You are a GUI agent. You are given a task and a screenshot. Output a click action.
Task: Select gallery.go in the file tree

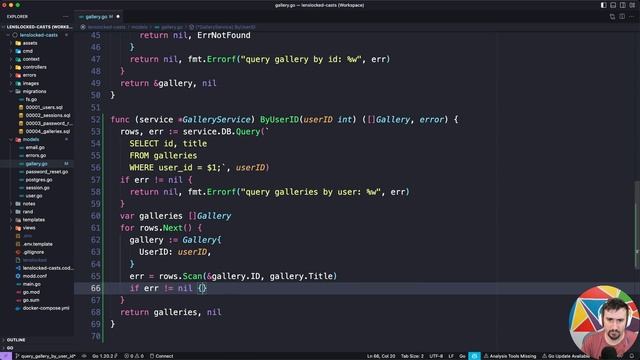coord(36,164)
